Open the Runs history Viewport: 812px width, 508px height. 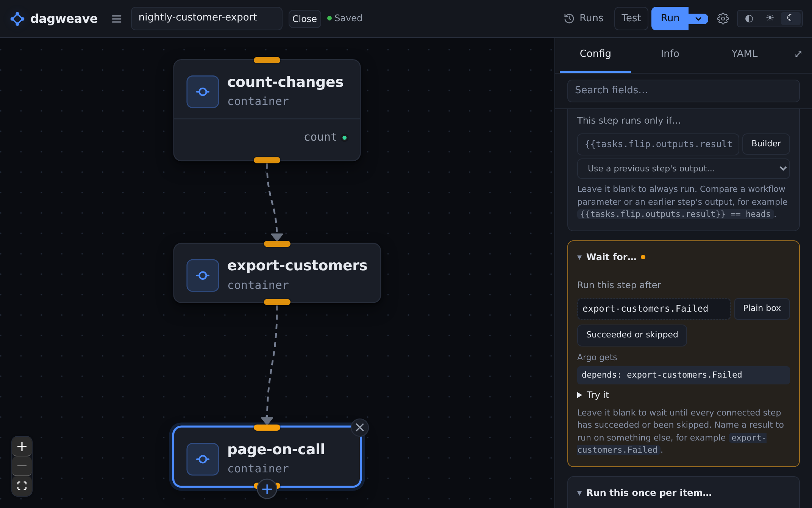point(584,18)
